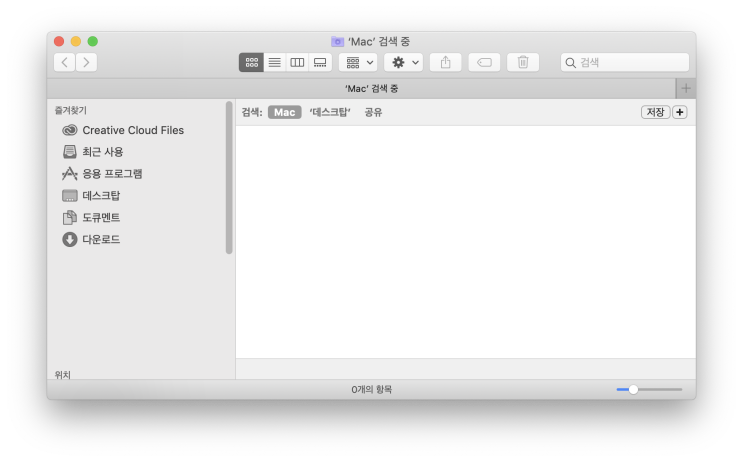Click the folder icon in title bar
The height and width of the screenshot is (462, 743).
(337, 41)
